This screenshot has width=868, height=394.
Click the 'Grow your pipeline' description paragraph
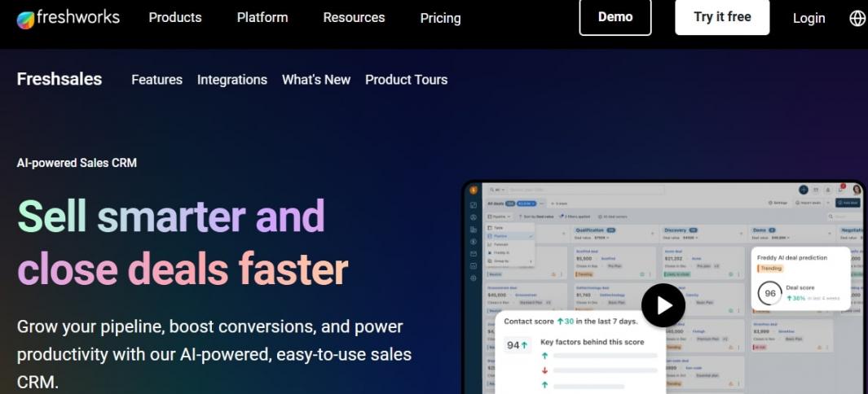[214, 354]
